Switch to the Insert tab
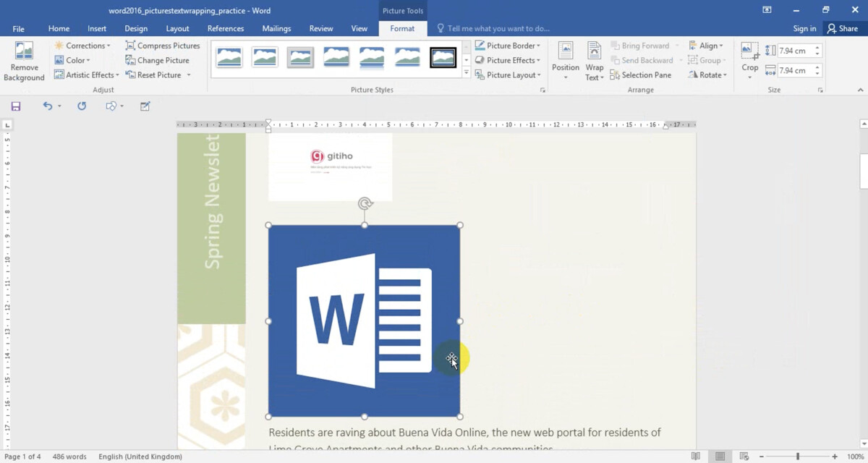This screenshot has width=868, height=463. (97, 29)
